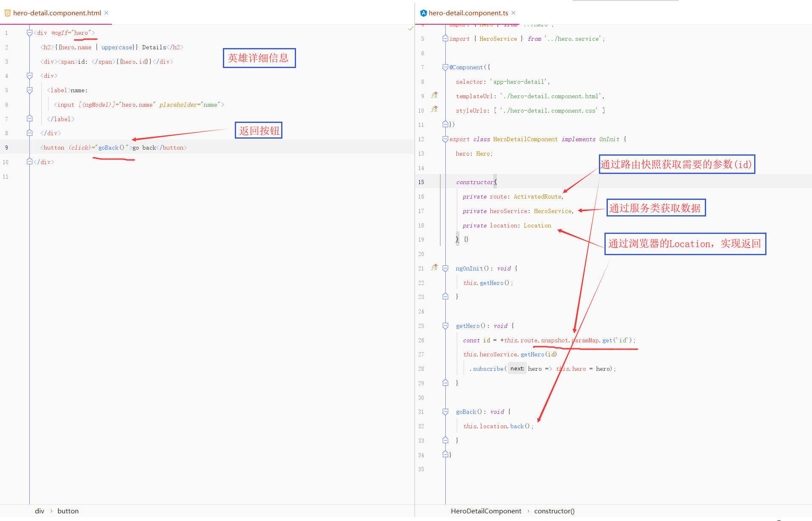Screen dimensions: 812x521
Task: Close the hero-detail.component.ts tab
Action: coord(513,13)
